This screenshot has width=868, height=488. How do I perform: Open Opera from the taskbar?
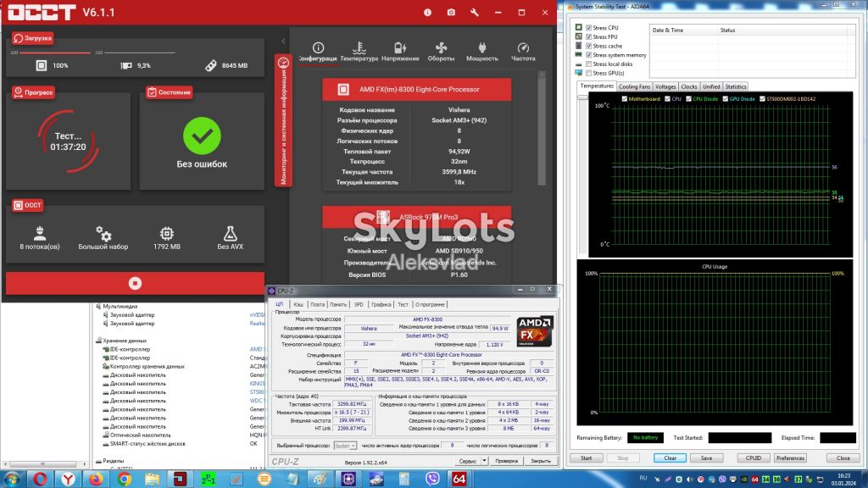40,479
